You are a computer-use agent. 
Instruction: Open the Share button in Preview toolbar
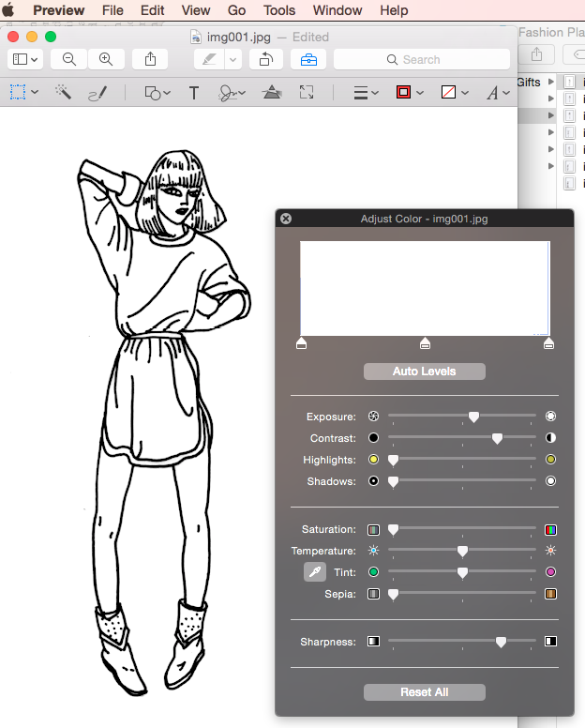[x=150, y=59]
